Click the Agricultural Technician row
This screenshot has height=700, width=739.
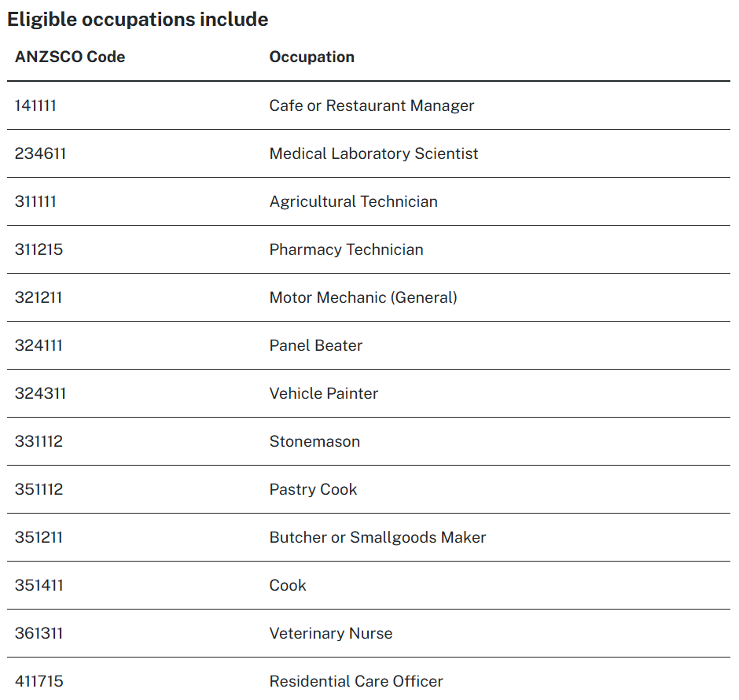point(353,201)
